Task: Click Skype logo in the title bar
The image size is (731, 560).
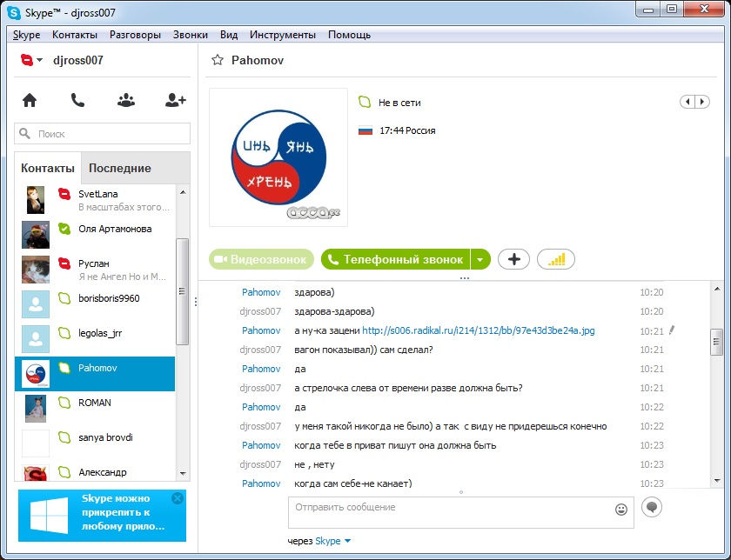Action: pyautogui.click(x=15, y=12)
